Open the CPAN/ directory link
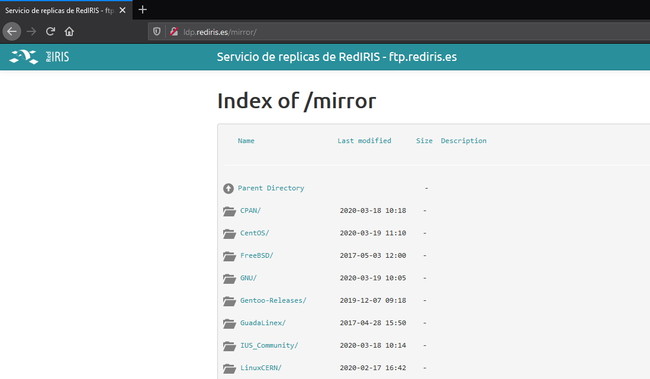 250,211
